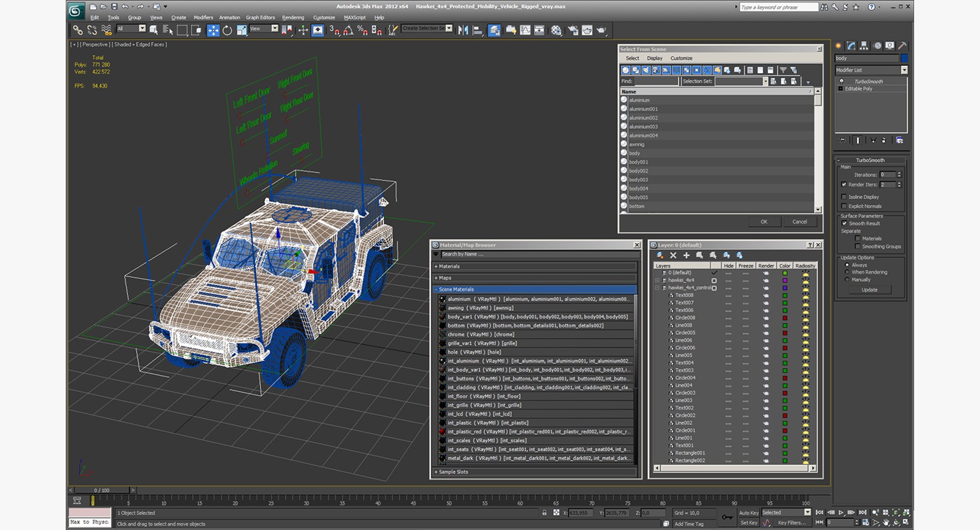Open the Hierarchy command panel tab
The height and width of the screenshot is (530, 980).
pos(864,45)
